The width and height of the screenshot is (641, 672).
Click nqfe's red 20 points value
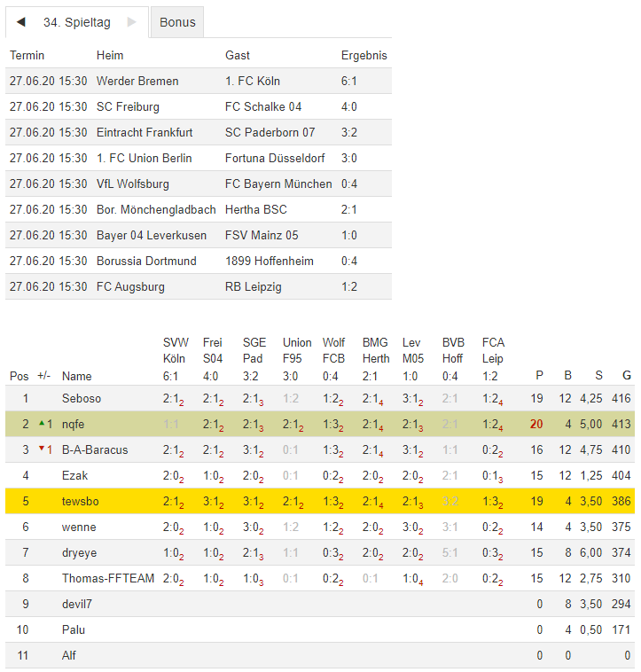[536, 424]
